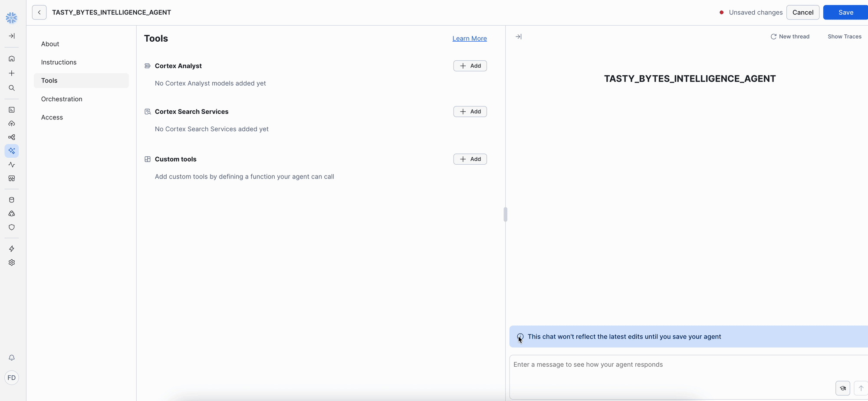Click the Snowflake logo in sidebar
868x401 pixels.
pyautogui.click(x=12, y=18)
